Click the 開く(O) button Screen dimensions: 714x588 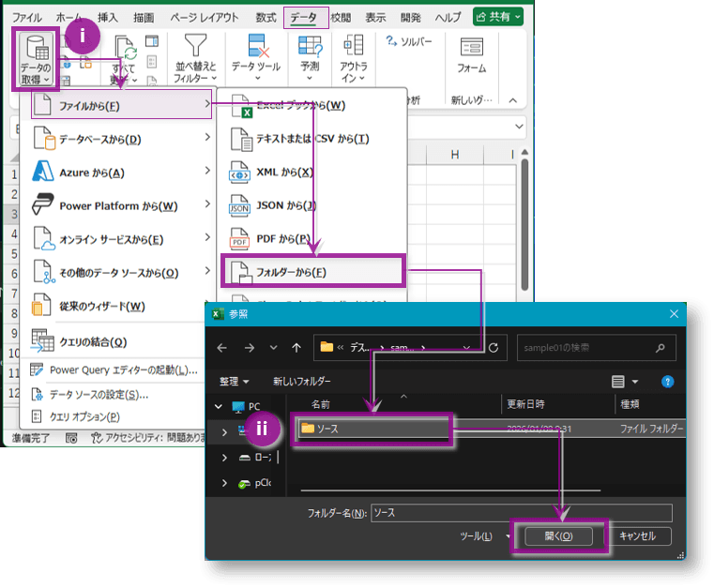558,536
